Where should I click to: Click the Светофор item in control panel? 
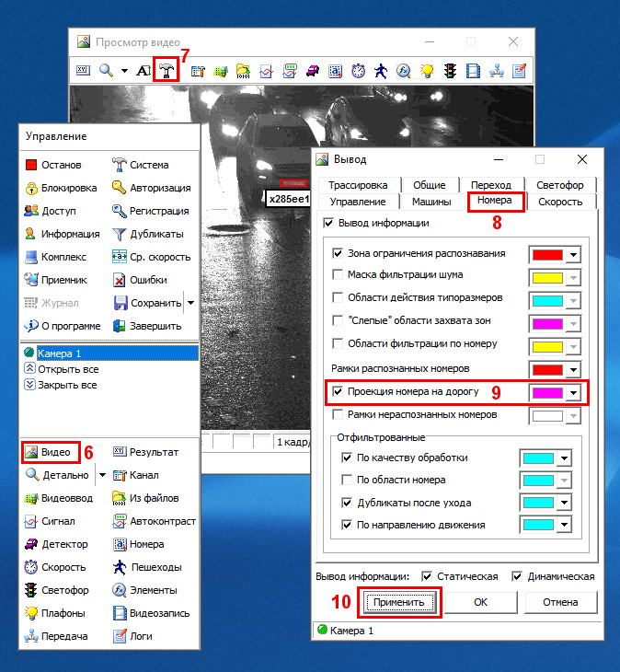click(31, 590)
